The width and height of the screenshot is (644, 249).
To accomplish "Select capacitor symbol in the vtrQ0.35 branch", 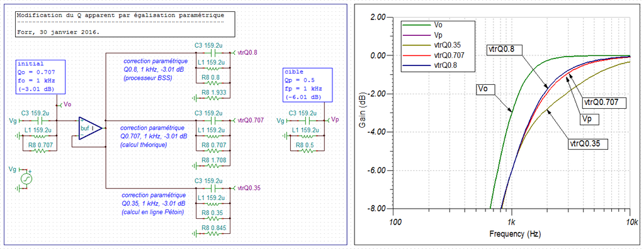I will point(213,188).
